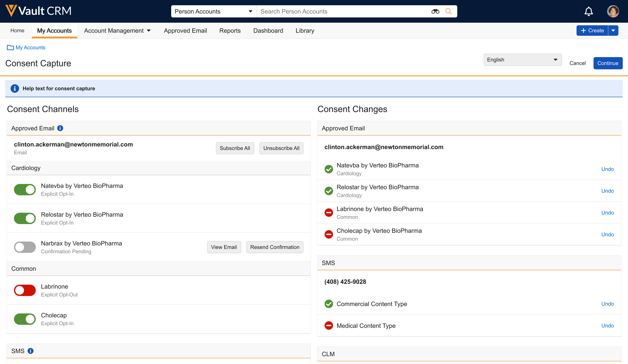The height and width of the screenshot is (364, 628).
Task: Click the Unsubscribe All button
Action: (281, 148)
